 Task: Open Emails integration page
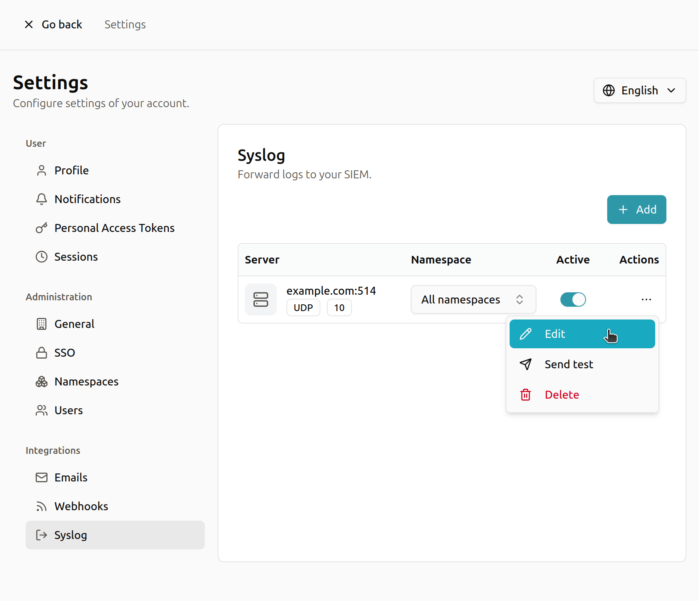tap(115, 477)
